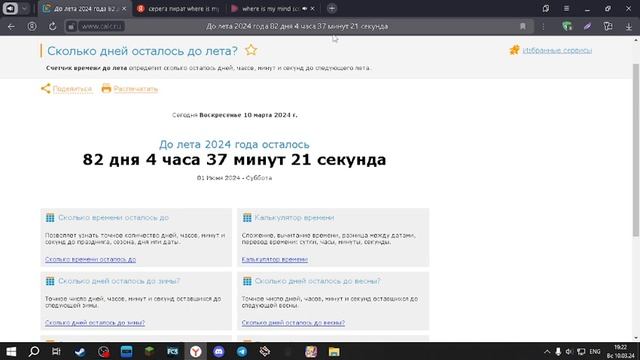Image resolution: width=640 pixels, height=360 pixels.
Task: Click the Распечатать link text
Action: point(136,89)
